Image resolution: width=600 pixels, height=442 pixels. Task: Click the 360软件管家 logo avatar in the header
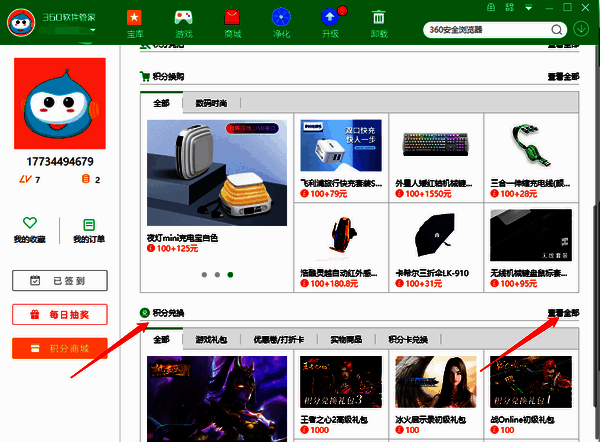tap(21, 23)
